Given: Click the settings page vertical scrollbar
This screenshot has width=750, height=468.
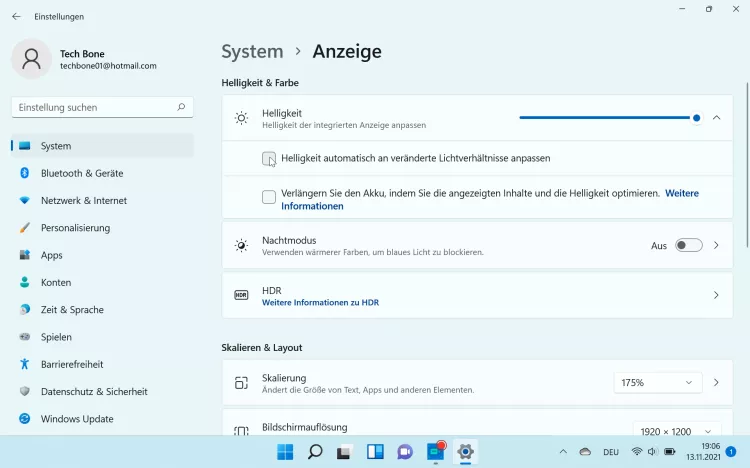Looking at the screenshot, I should pyautogui.click(x=747, y=165).
